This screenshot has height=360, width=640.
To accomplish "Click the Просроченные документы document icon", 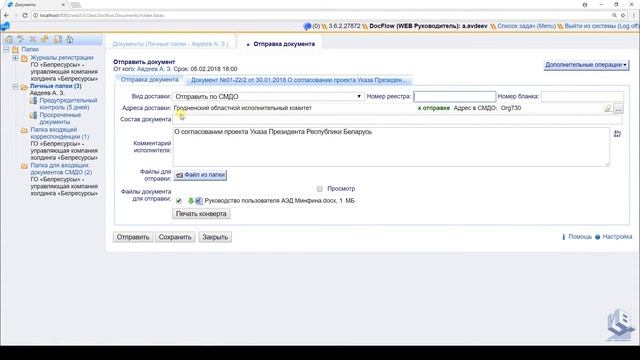I will pyautogui.click(x=33, y=115).
